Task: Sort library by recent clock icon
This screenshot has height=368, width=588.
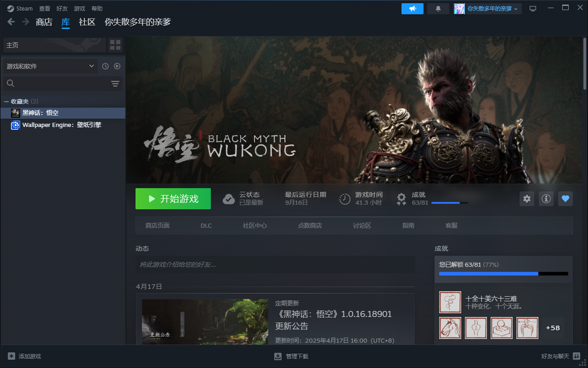Action: click(x=106, y=66)
